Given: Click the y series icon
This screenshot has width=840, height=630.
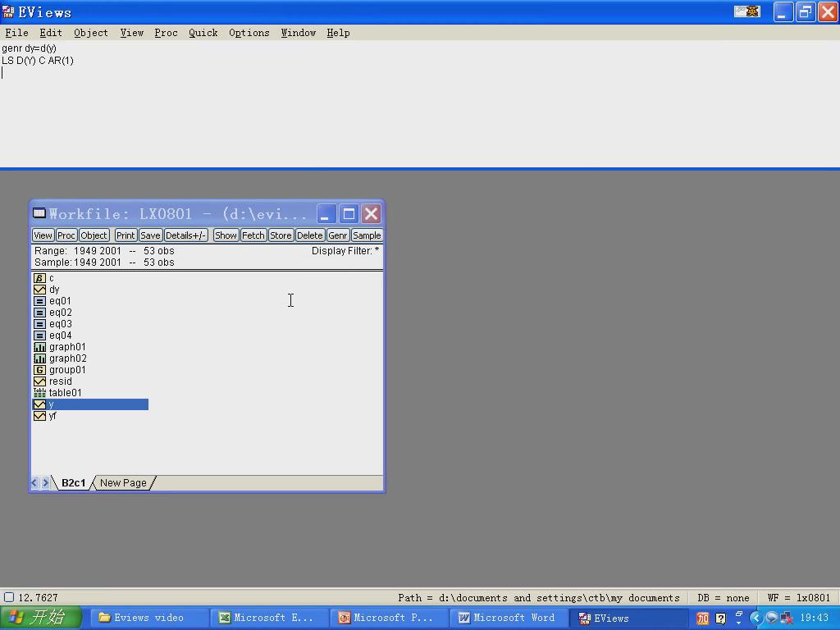Looking at the screenshot, I should [x=39, y=404].
